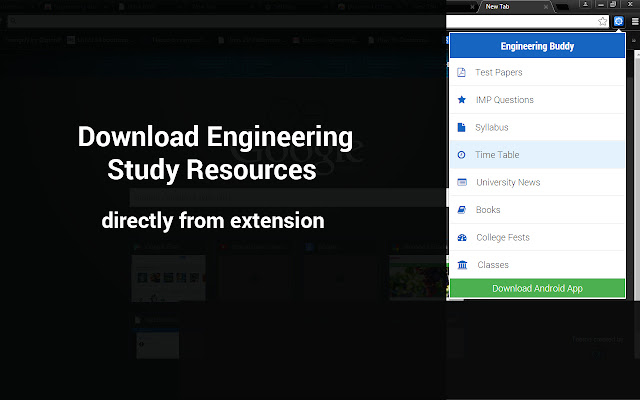The height and width of the screenshot is (400, 640).
Task: Select Syllabus in the extension menu
Action: [537, 127]
